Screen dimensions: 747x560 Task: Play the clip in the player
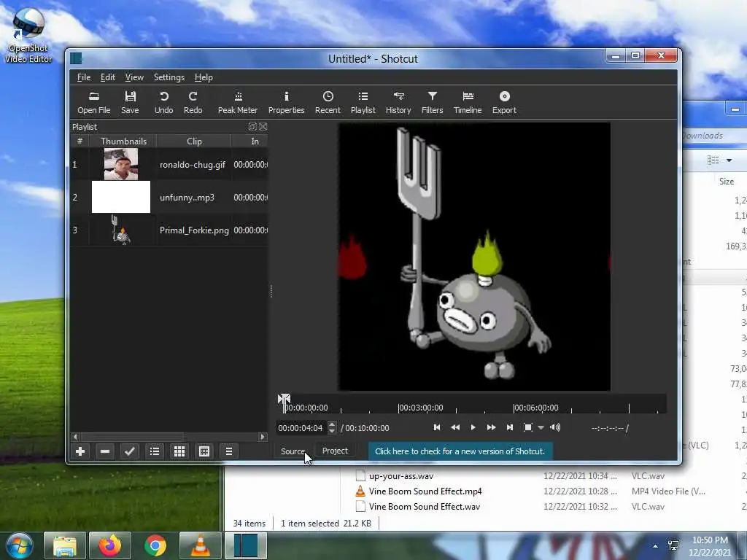tap(473, 427)
